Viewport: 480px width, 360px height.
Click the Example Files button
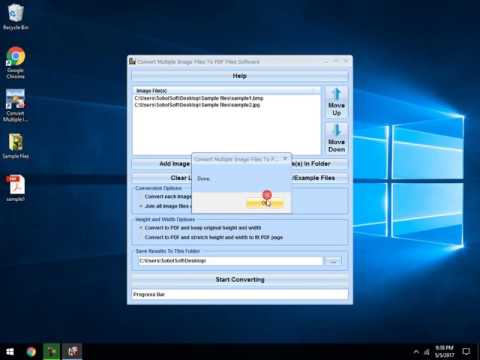point(319,178)
